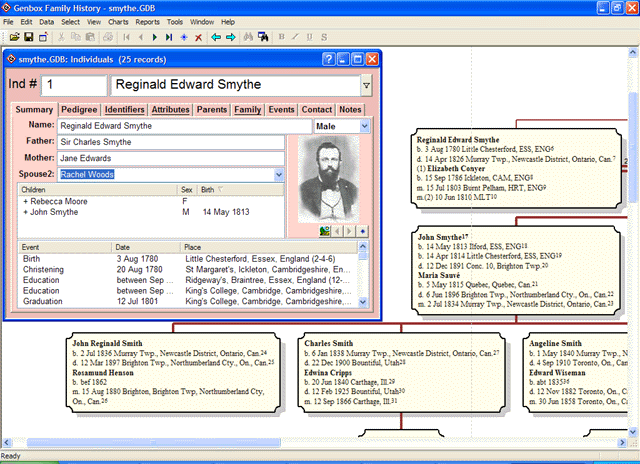Switch to the Parents tab
This screenshot has width=640, height=464.
[x=212, y=109]
